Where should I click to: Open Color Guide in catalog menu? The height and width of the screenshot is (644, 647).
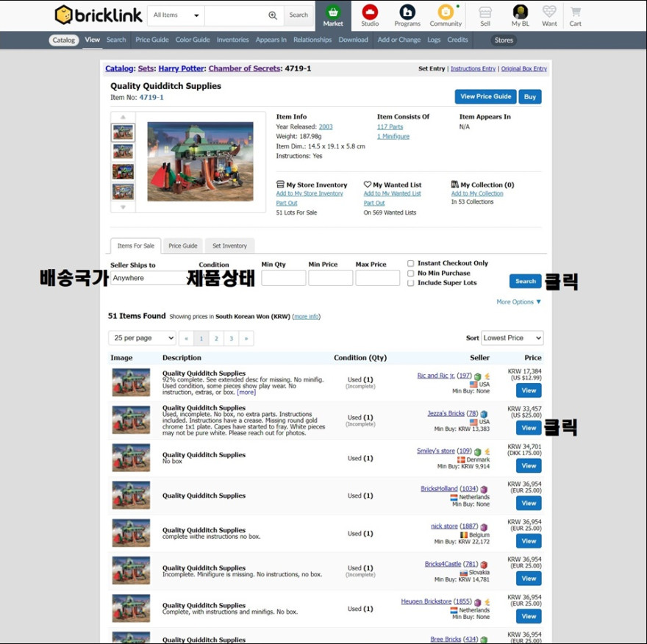click(193, 40)
